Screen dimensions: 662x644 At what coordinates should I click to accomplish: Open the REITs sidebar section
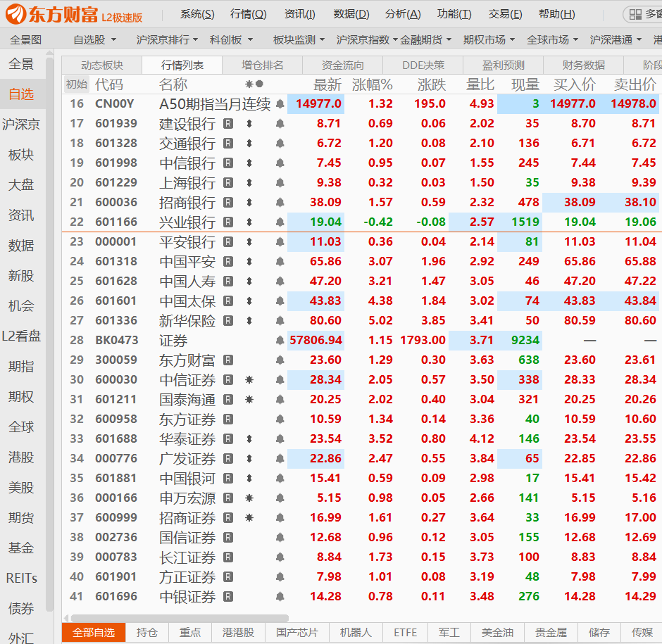[x=21, y=578]
